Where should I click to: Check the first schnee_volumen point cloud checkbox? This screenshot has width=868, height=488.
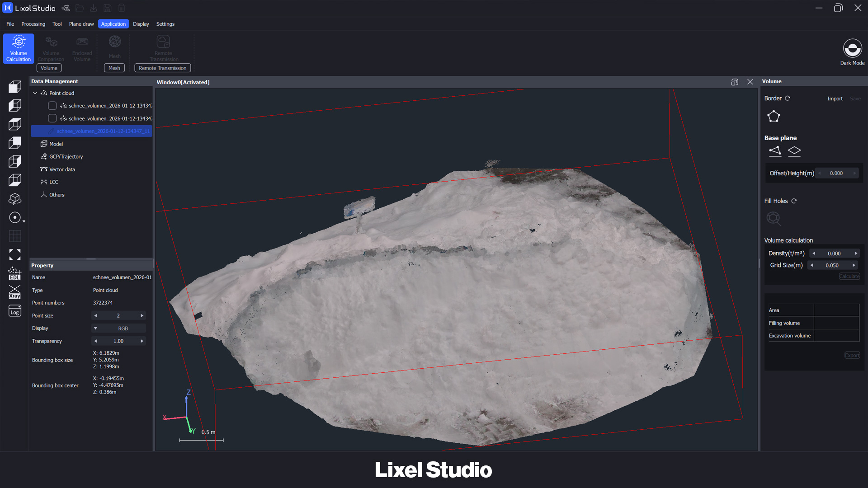coord(52,106)
